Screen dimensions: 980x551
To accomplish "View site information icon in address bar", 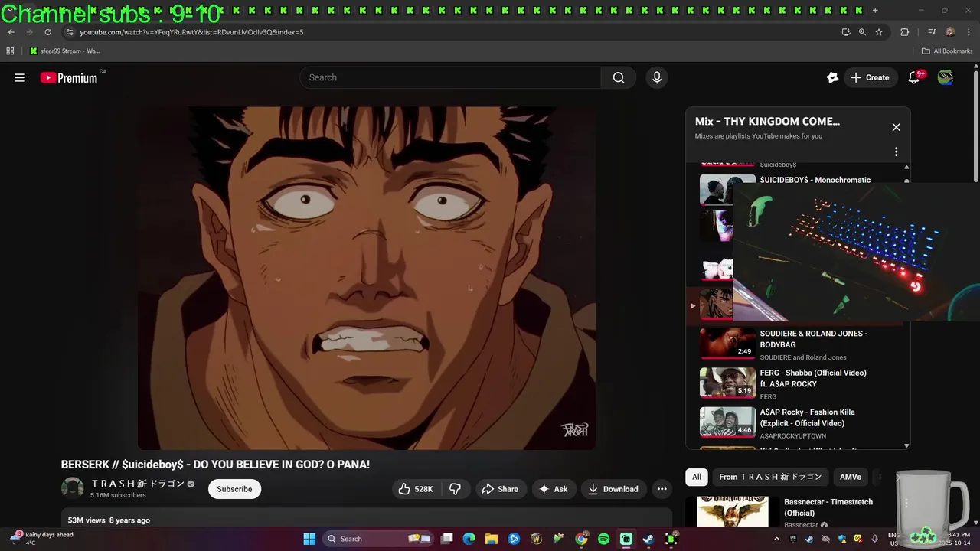I will coord(70,32).
